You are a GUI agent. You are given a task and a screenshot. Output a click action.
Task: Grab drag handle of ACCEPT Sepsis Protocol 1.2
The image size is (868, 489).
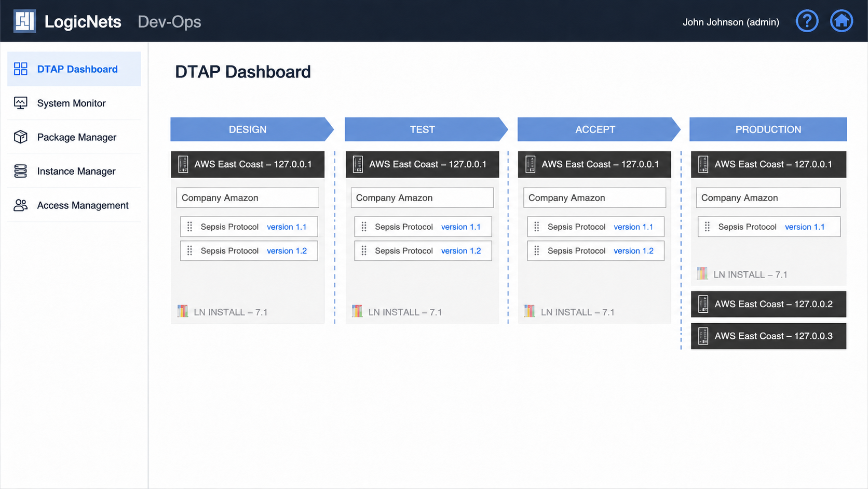536,250
